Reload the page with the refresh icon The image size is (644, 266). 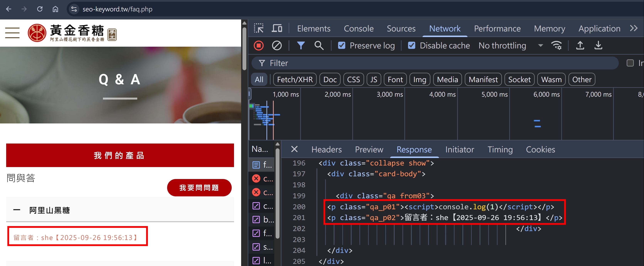tap(40, 9)
